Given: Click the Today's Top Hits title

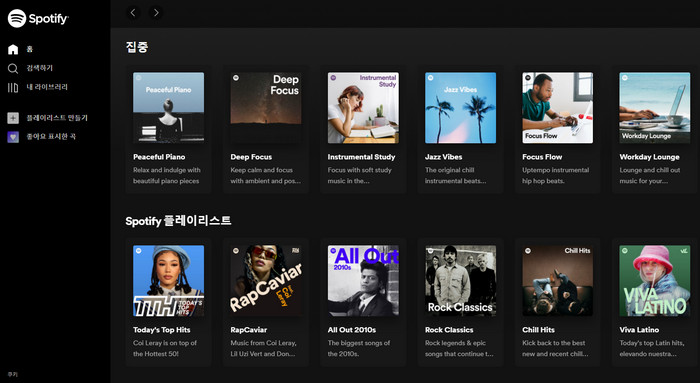Looking at the screenshot, I should [x=162, y=330].
